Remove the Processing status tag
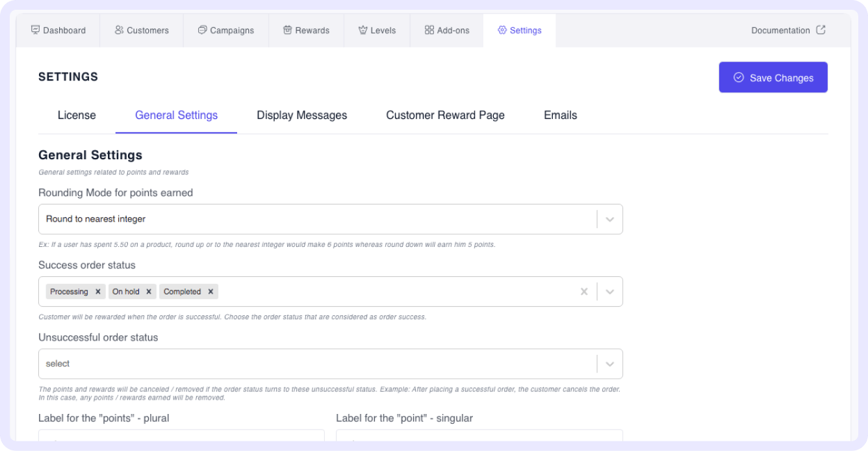 [98, 292]
